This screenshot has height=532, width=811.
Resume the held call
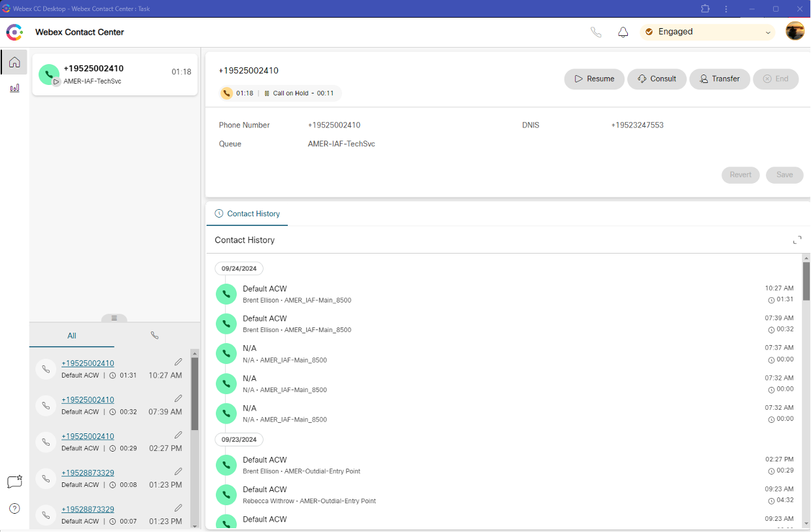(x=594, y=79)
